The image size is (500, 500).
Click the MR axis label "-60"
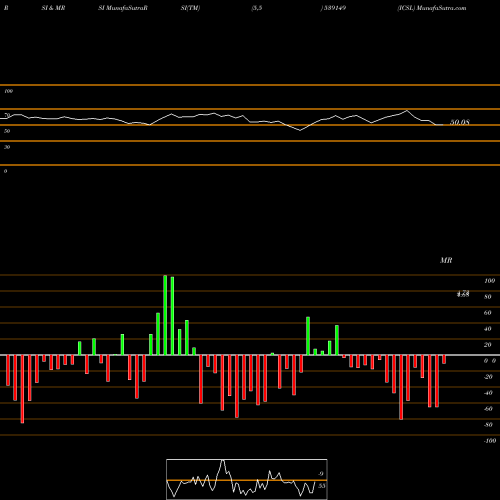click(488, 409)
